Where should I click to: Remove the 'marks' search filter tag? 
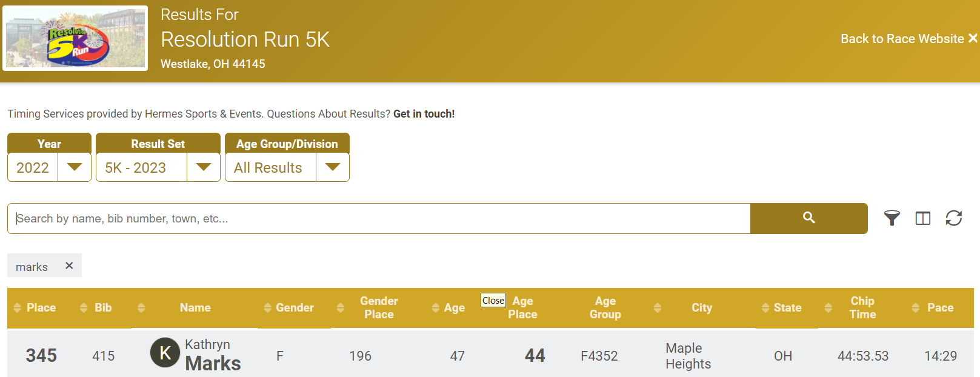pos(69,266)
